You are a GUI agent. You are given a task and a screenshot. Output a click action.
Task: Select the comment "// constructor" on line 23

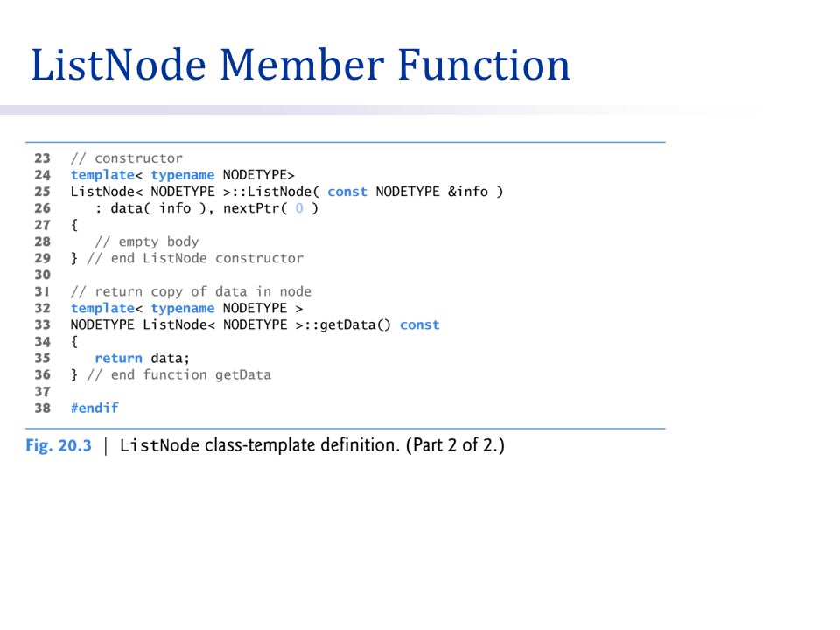[x=126, y=158]
